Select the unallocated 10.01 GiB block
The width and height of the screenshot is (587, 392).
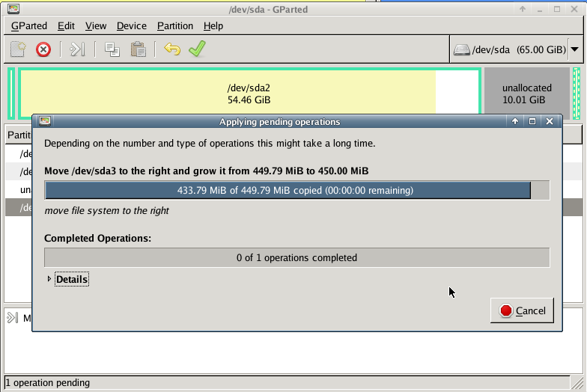point(526,94)
